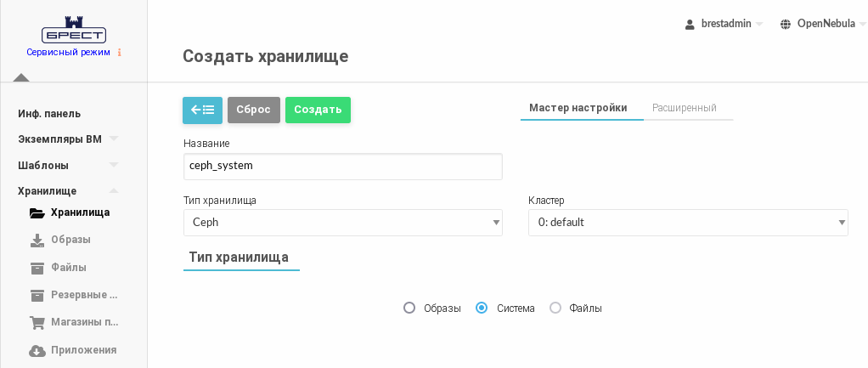Open the Кластер dropdown

coord(687,223)
